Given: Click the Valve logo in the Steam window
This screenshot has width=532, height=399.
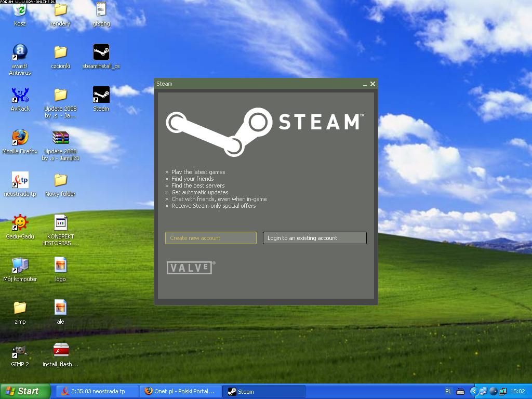Looking at the screenshot, I should 191,268.
